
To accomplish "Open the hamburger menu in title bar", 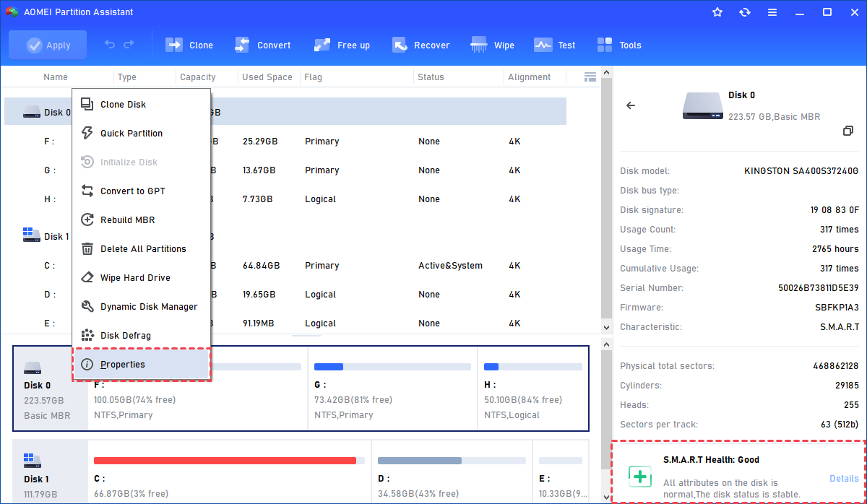I will click(x=772, y=12).
